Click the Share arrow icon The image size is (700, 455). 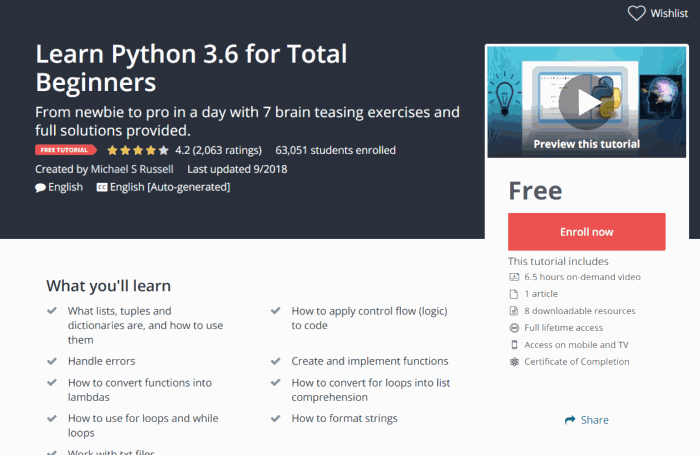click(x=570, y=420)
